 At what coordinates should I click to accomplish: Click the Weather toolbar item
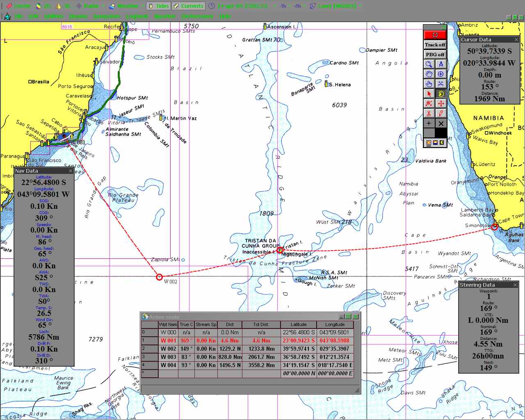click(123, 6)
